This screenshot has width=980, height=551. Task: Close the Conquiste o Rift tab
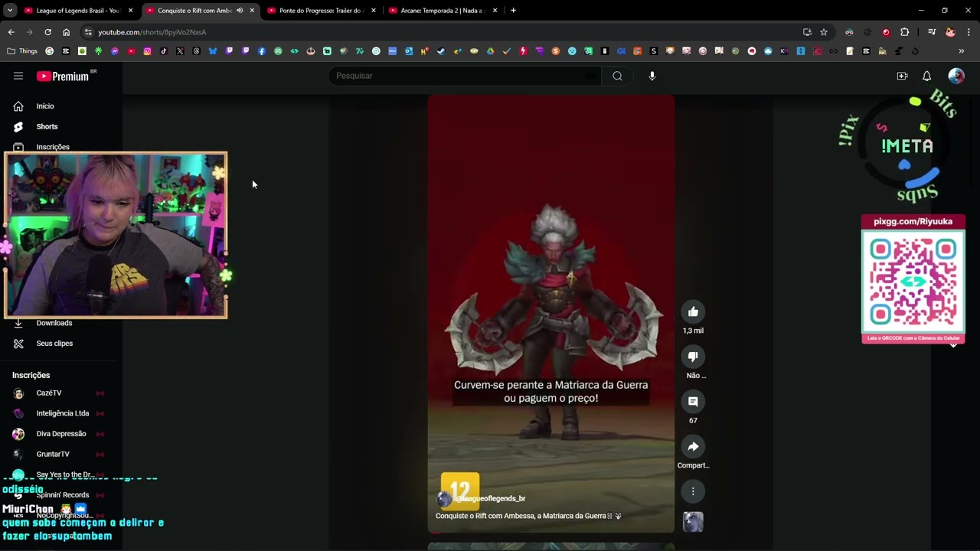tap(252, 11)
